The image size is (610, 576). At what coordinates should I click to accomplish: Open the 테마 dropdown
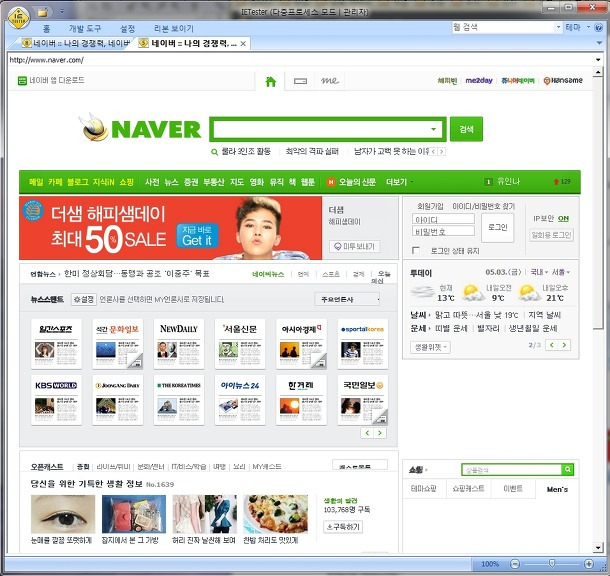pyautogui.click(x=577, y=27)
